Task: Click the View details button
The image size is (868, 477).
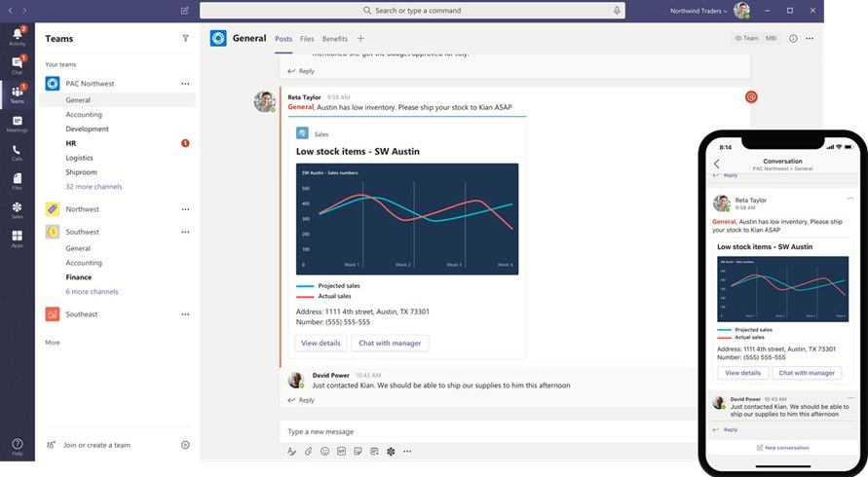Action: coord(321,344)
